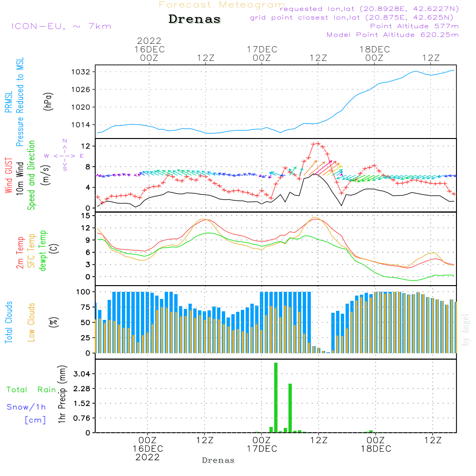The image size is (476, 476).
Task: Click the grid point closest lon,lat text
Action: pyautogui.click(x=352, y=18)
